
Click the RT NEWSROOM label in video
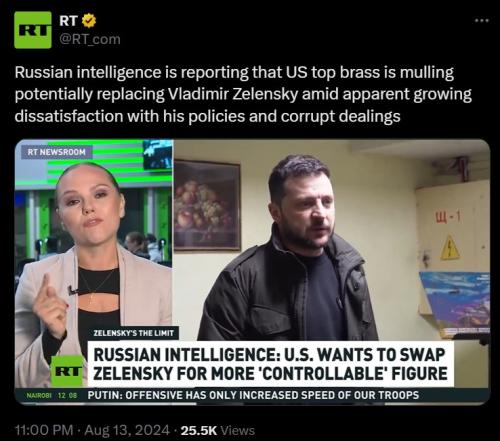[x=56, y=152]
